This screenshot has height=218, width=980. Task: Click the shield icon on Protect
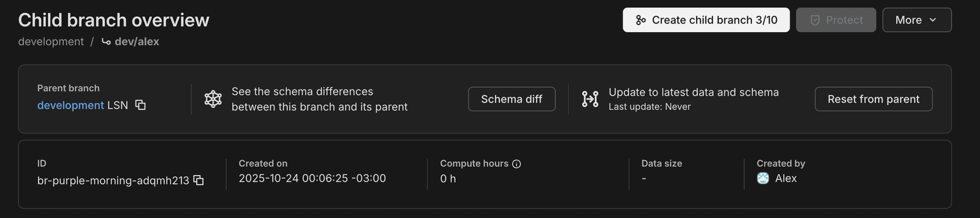tap(815, 20)
